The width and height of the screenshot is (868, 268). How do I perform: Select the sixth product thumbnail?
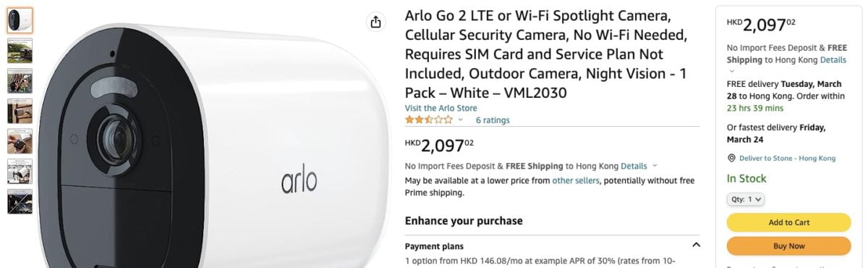tap(20, 171)
